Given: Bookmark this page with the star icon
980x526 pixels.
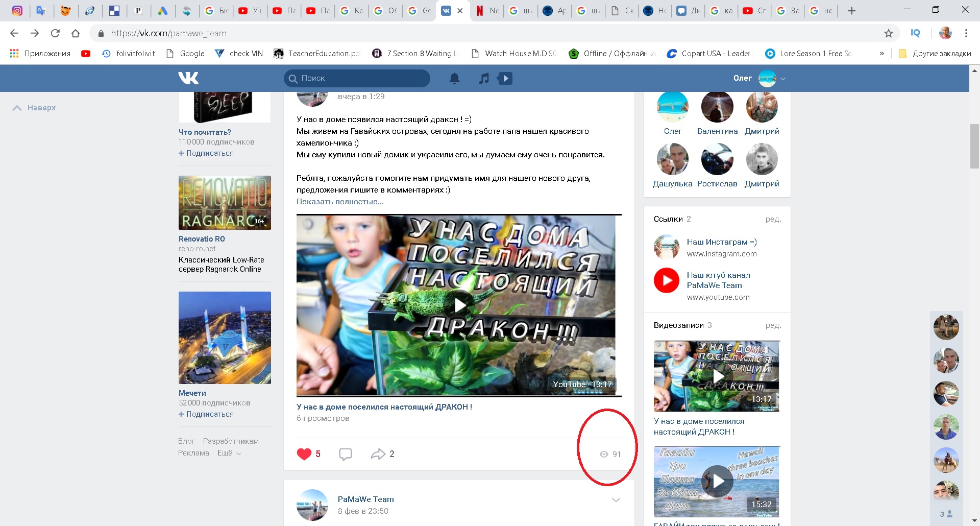Looking at the screenshot, I should click(x=889, y=33).
